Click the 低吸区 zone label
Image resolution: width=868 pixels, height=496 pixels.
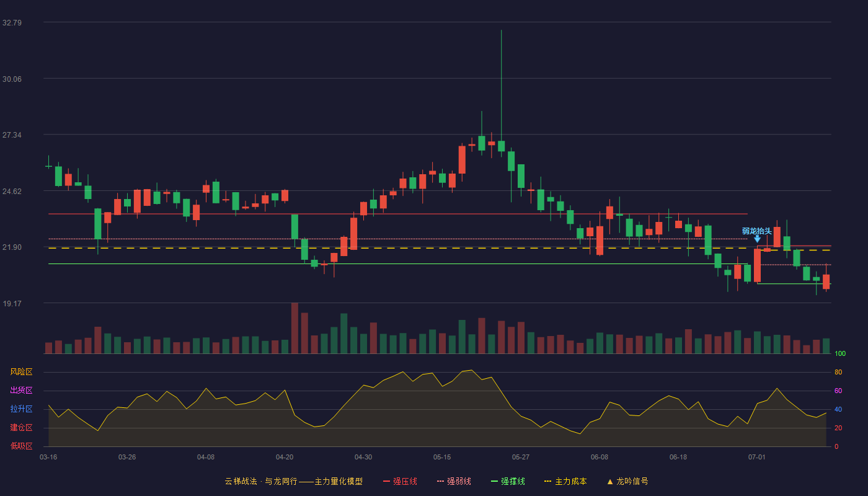tap(22, 446)
